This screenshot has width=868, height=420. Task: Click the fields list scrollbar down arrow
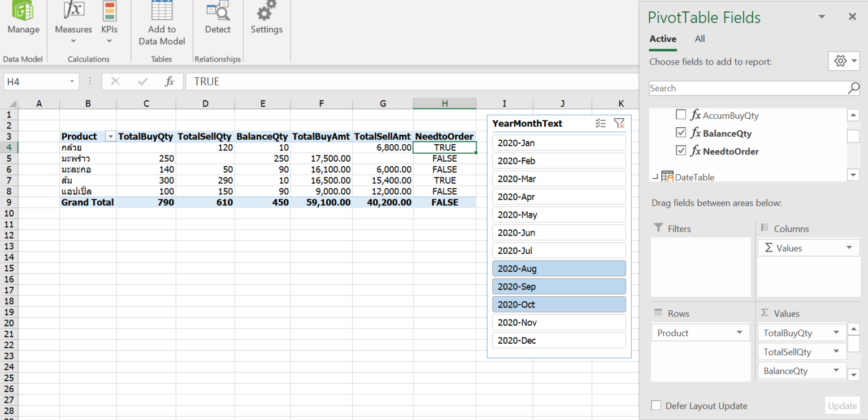coord(853,175)
